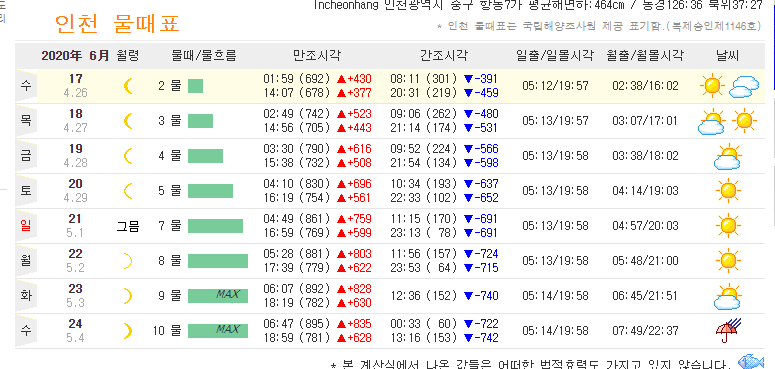775x369 pixels.
Task: Click the 만조시각 column header
Action: pos(317,55)
